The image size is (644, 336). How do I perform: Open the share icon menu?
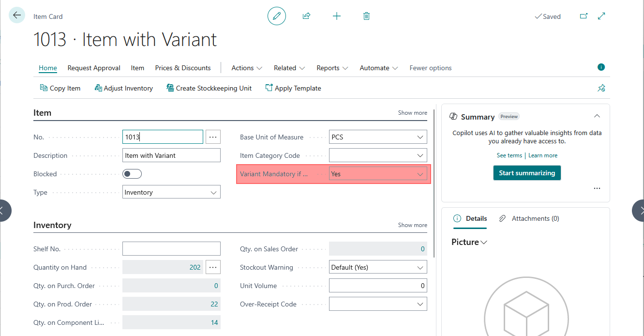pos(306,16)
